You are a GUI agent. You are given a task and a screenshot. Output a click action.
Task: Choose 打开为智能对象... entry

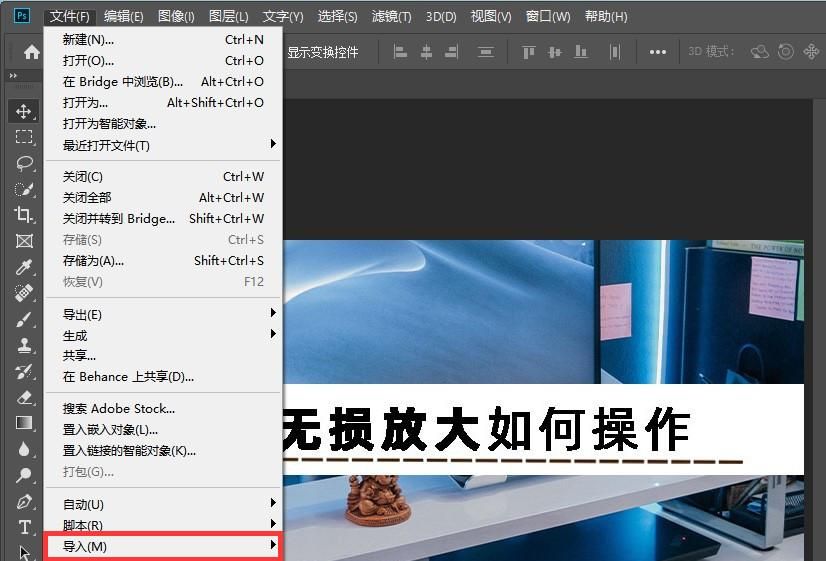(x=163, y=124)
